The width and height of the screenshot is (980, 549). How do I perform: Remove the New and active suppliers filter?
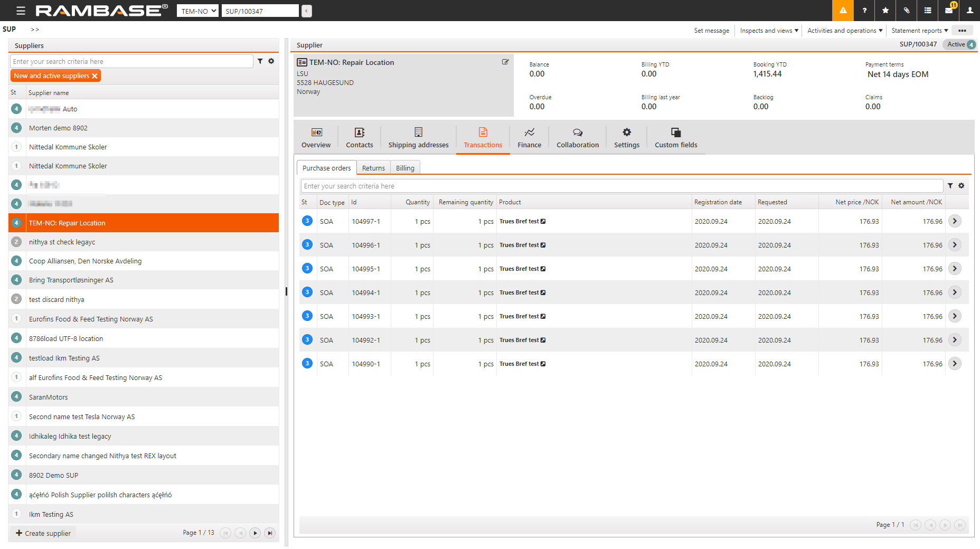point(95,76)
